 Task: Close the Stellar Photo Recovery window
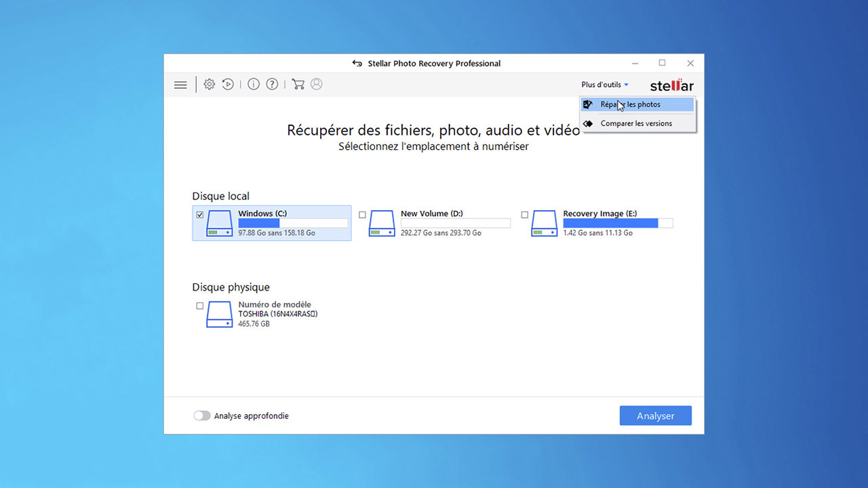[x=690, y=63]
